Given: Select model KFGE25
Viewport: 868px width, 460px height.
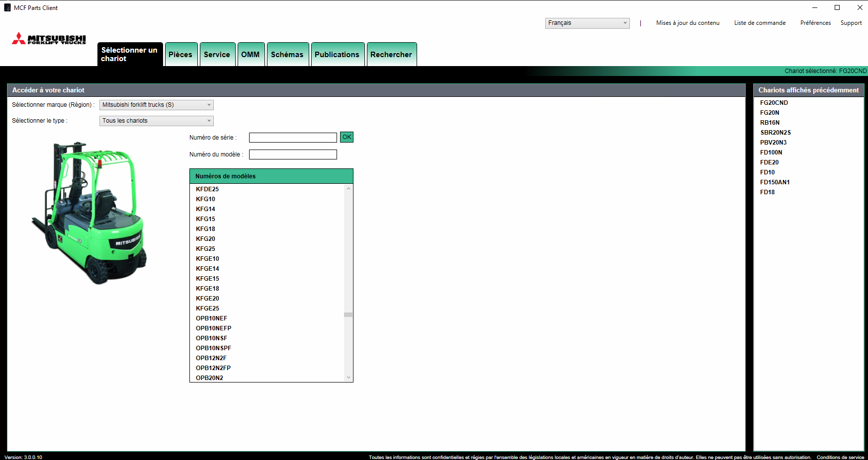Looking at the screenshot, I should [x=207, y=308].
